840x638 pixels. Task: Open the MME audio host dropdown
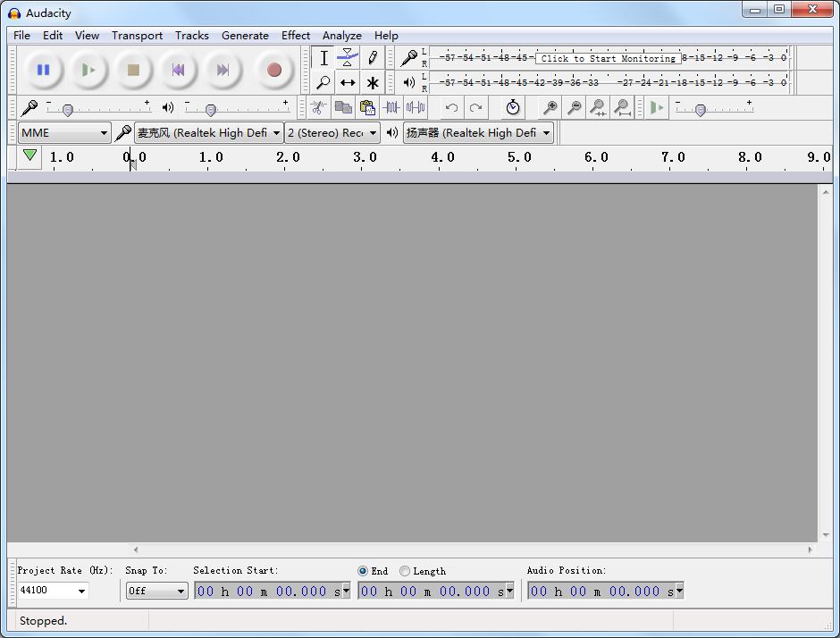[x=64, y=133]
